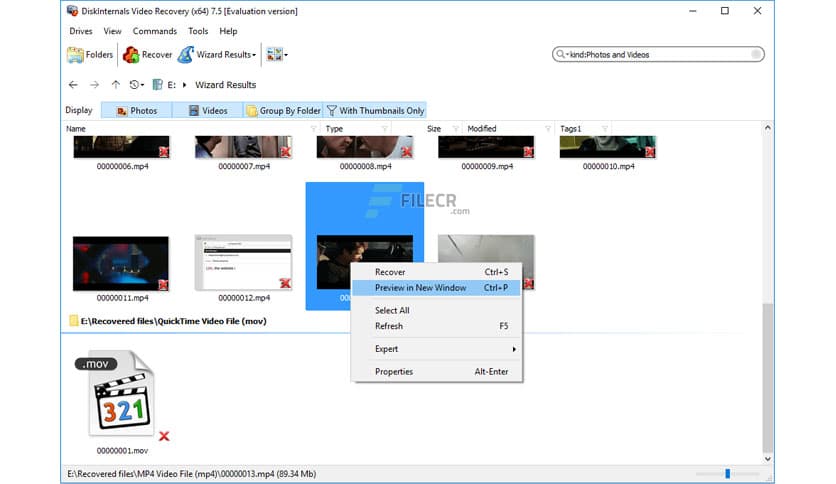Choose Refresh in context menu
The height and width of the screenshot is (484, 836).
pyautogui.click(x=436, y=326)
